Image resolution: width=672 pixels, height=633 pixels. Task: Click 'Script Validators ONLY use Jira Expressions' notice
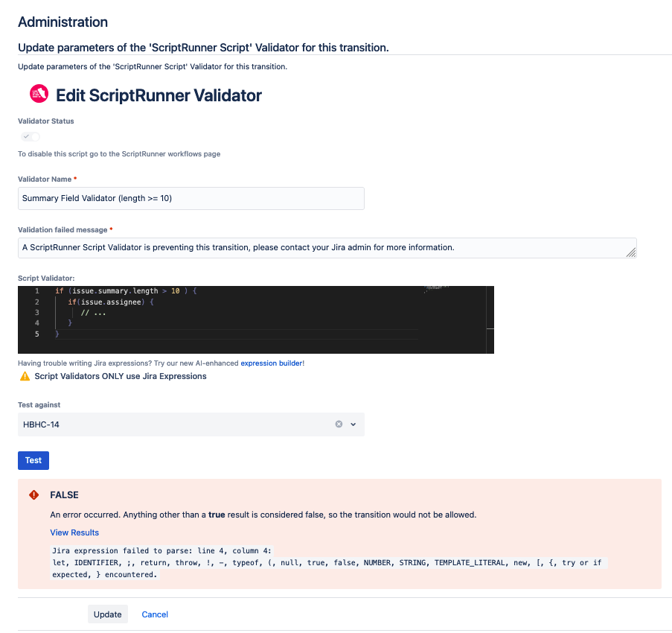point(121,376)
